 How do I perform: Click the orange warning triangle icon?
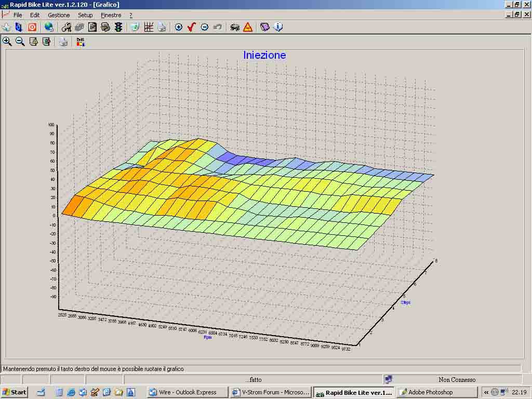[248, 27]
